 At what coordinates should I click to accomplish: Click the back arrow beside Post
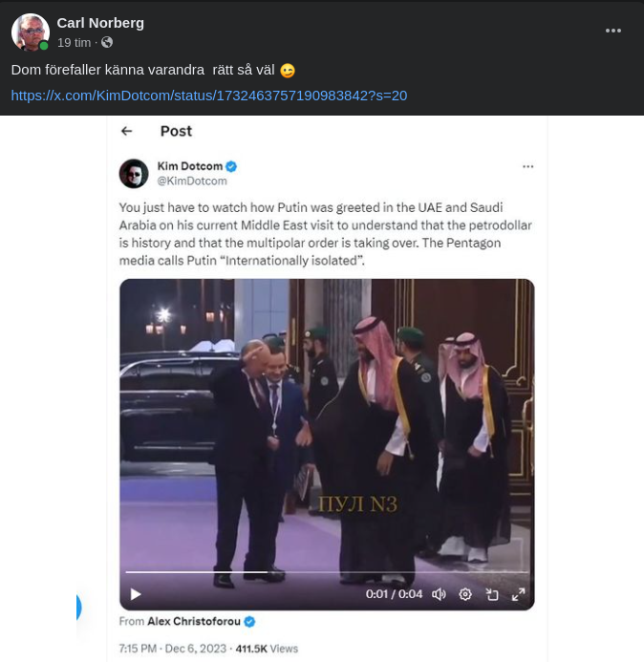pyautogui.click(x=126, y=131)
